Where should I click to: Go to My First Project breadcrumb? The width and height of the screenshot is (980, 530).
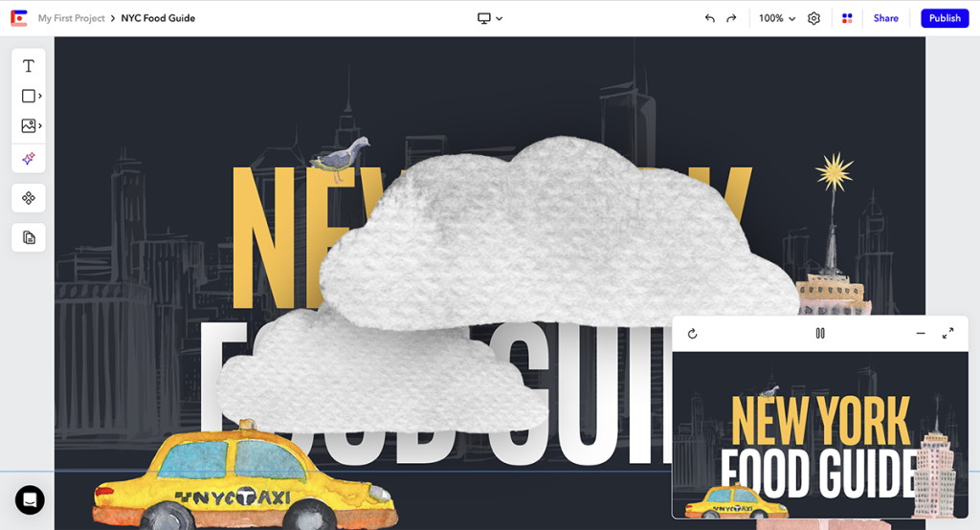point(71,18)
